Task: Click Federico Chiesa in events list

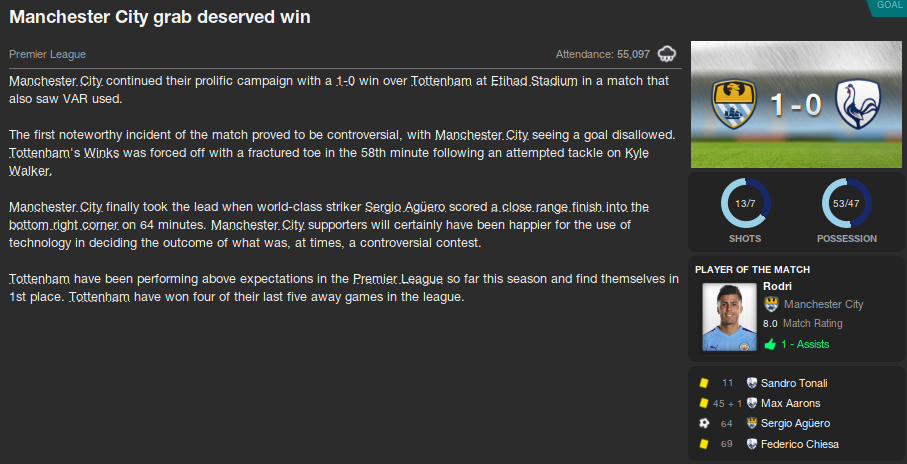Action: [x=799, y=444]
